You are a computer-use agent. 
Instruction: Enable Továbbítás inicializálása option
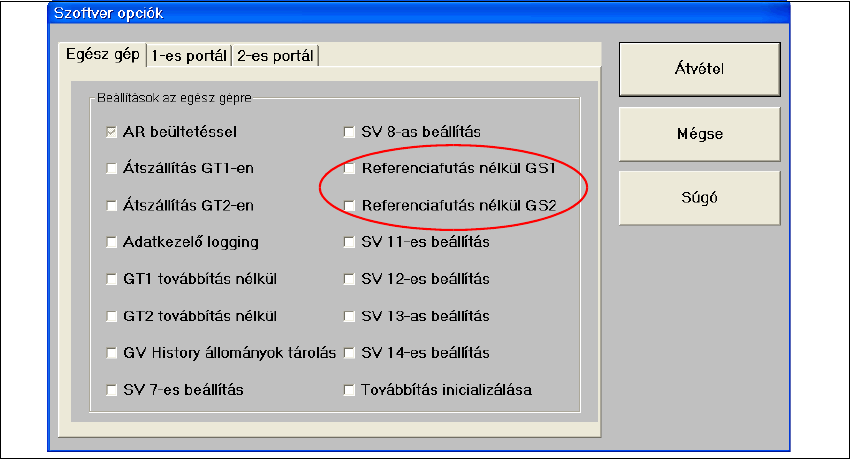point(349,390)
